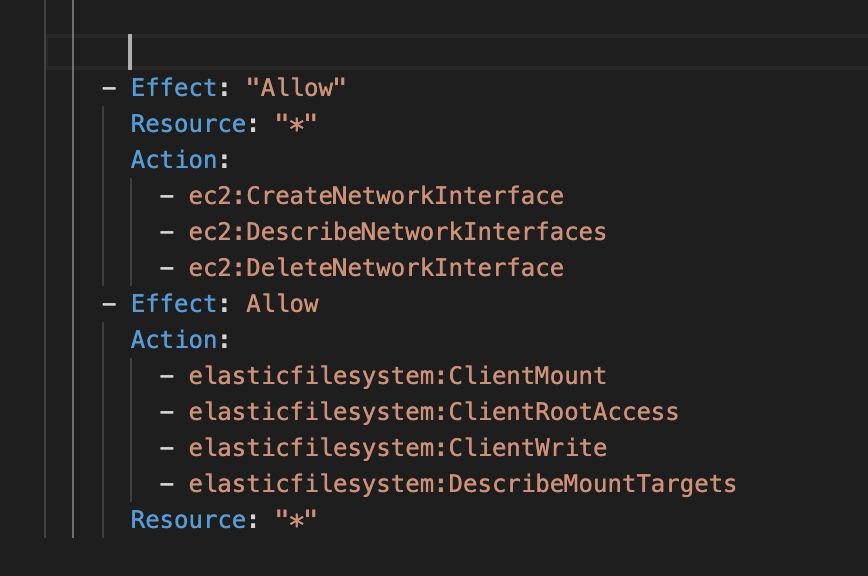This screenshot has height=576, width=868.
Task: Click the first Action key above ec2 entries
Action: [x=174, y=159]
